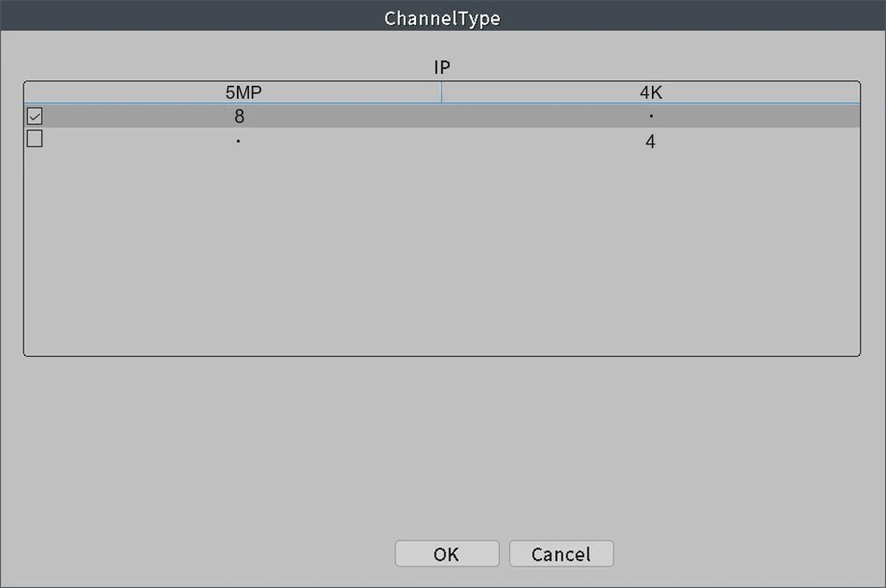
Task: Click the dot in second row's 5MP column
Action: click(x=239, y=142)
